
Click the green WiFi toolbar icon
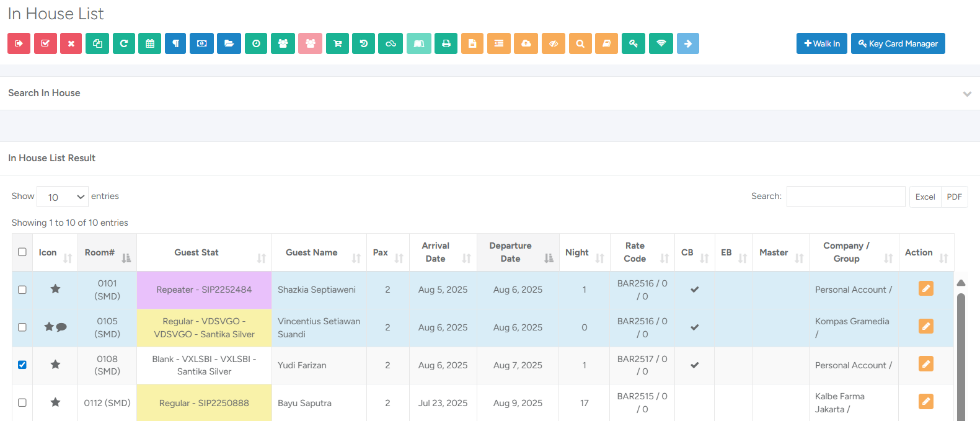(x=661, y=43)
